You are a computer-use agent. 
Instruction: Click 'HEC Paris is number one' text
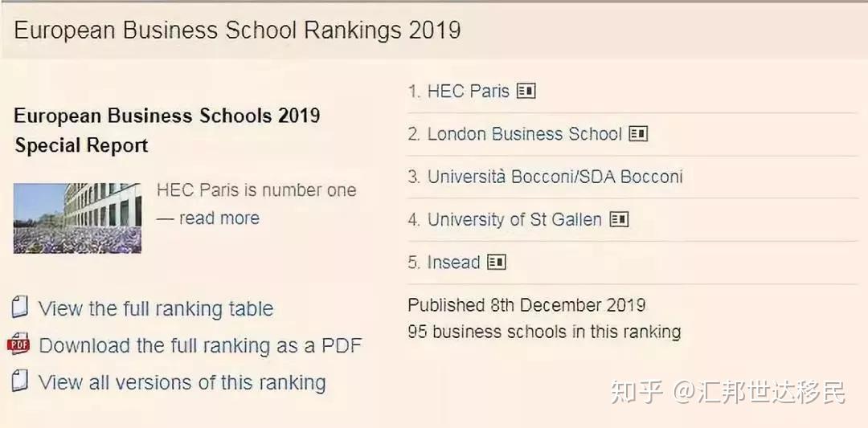(x=256, y=190)
